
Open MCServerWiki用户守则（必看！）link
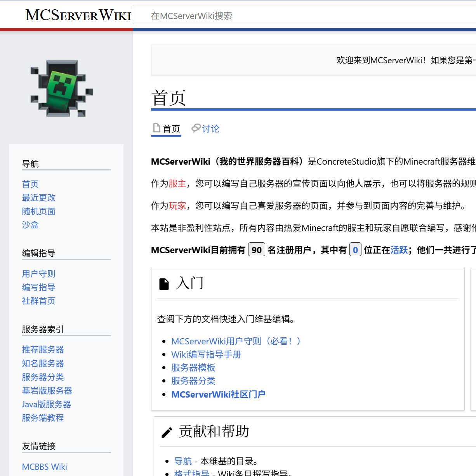pyautogui.click(x=236, y=341)
